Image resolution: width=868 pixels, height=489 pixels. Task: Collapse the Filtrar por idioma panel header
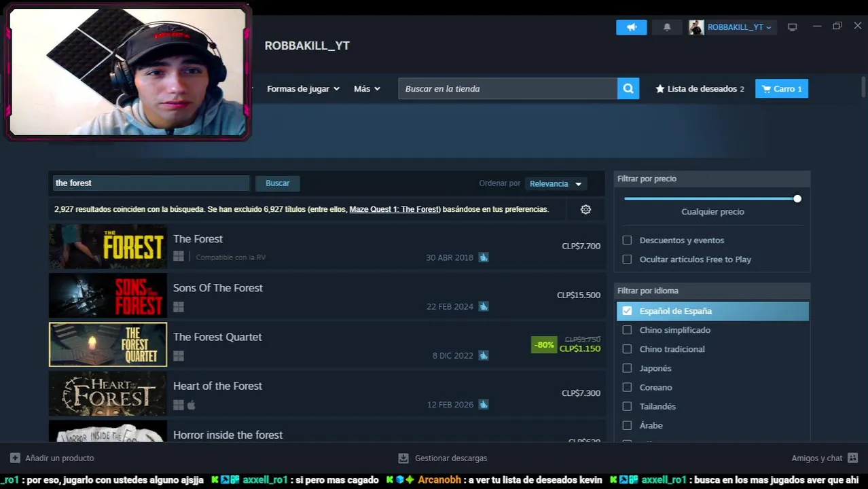(x=712, y=291)
